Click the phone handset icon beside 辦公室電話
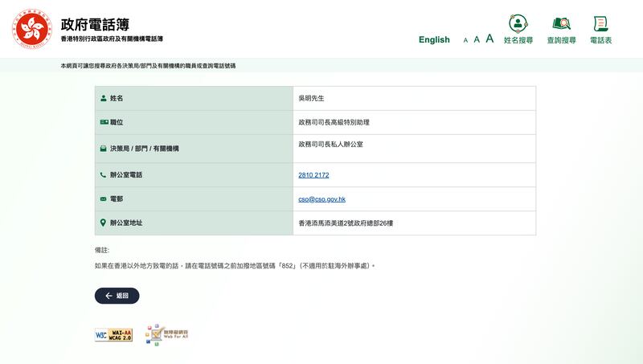This screenshot has height=364, width=643. (x=103, y=174)
